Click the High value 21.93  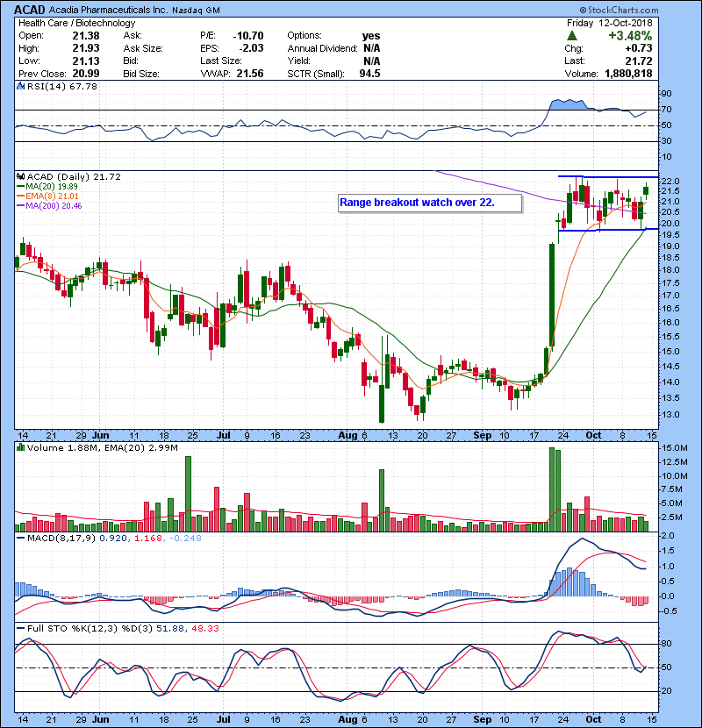coord(86,48)
